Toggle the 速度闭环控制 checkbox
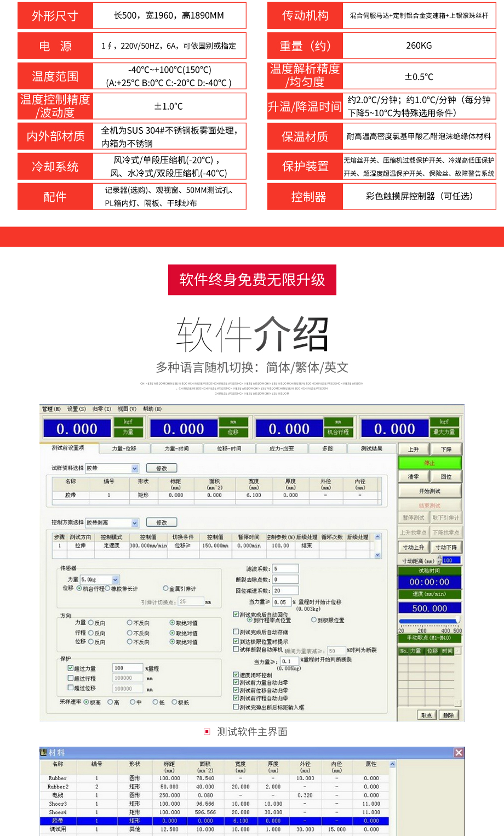 click(x=236, y=675)
